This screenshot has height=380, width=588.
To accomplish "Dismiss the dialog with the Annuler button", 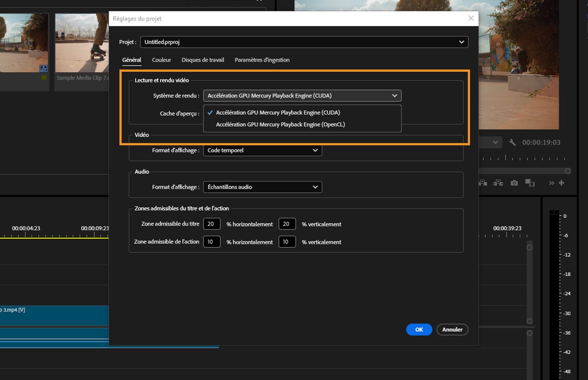I will [x=452, y=330].
